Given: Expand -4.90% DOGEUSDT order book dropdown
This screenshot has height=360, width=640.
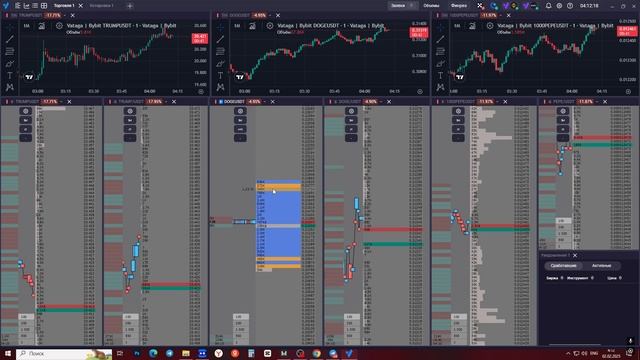Looking at the screenshot, I should (381, 102).
